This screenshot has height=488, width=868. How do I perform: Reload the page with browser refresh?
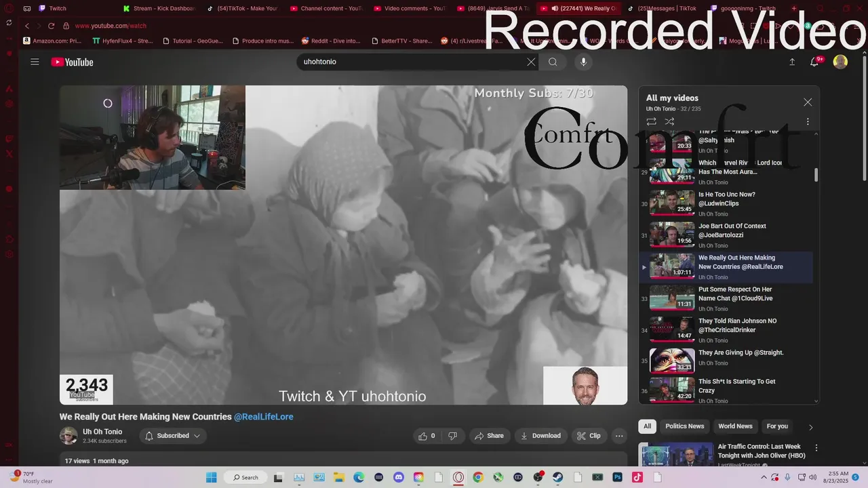[51, 26]
